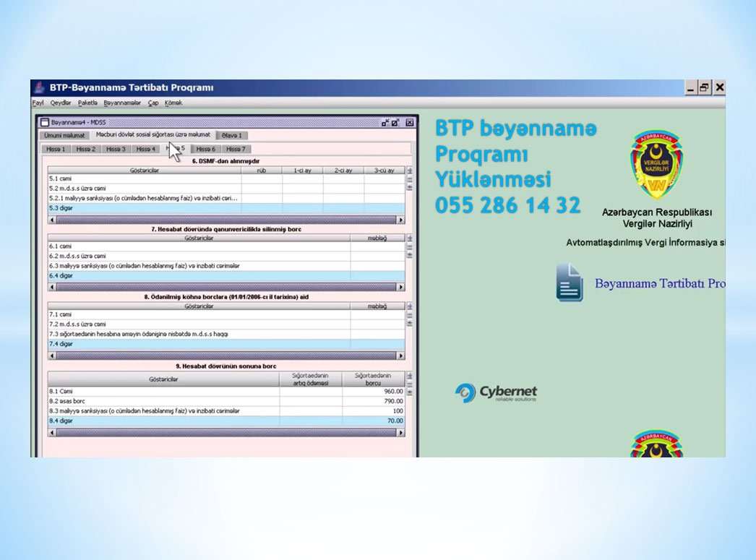Open the Hissə 7 tab

(x=236, y=149)
